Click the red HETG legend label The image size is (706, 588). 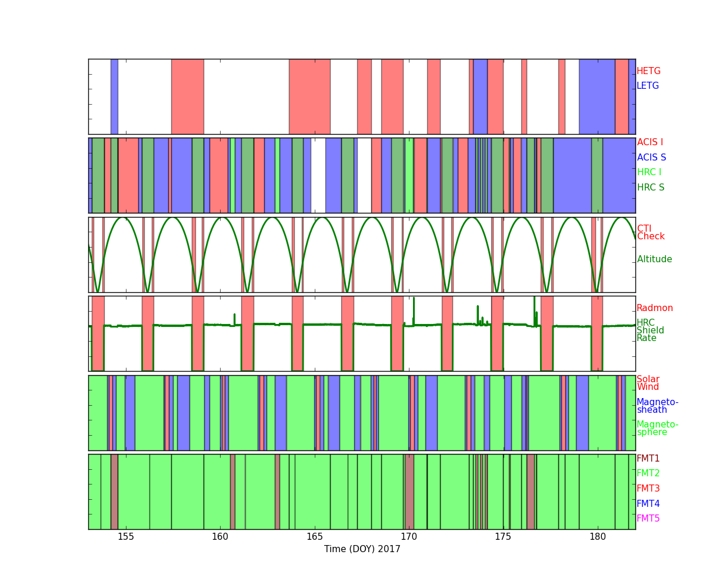[648, 71]
